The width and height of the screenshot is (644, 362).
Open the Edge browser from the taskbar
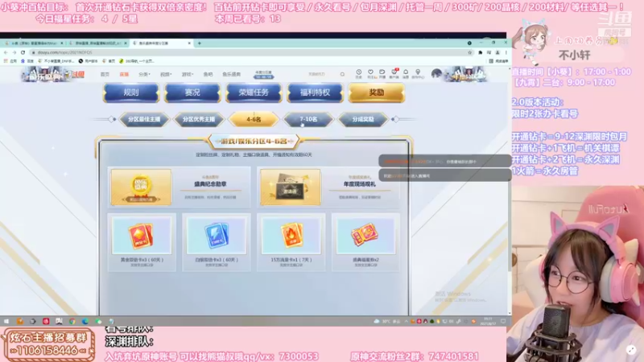point(85,321)
